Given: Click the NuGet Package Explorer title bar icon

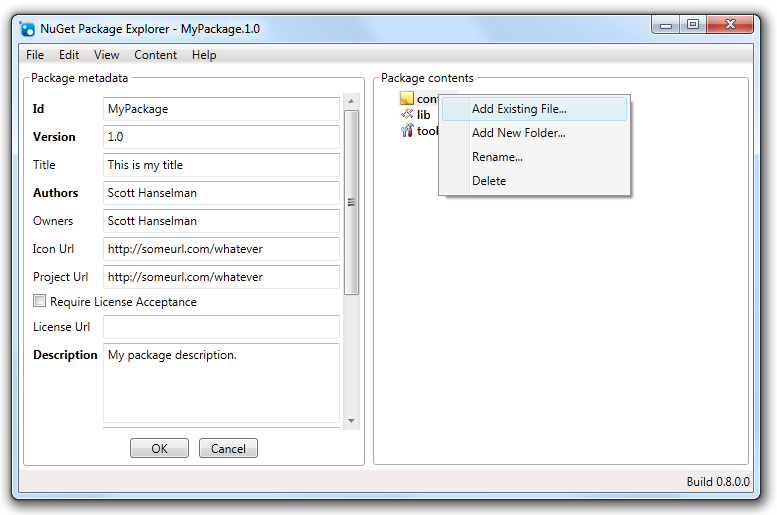Looking at the screenshot, I should coord(27,29).
